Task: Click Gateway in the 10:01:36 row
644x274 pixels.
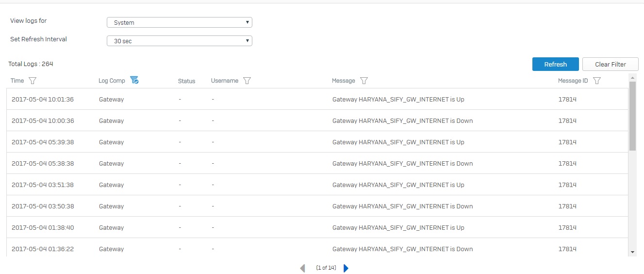Action: coord(111,99)
